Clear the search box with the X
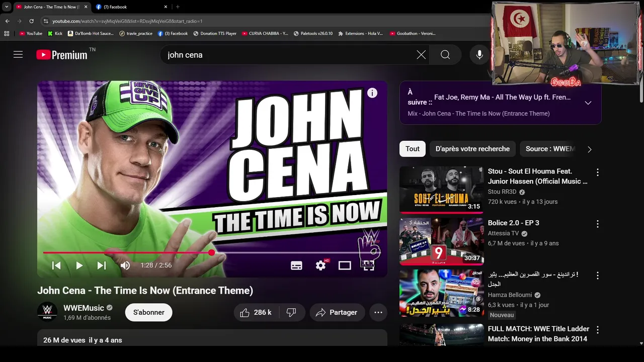The width and height of the screenshot is (644, 362). coord(421,55)
